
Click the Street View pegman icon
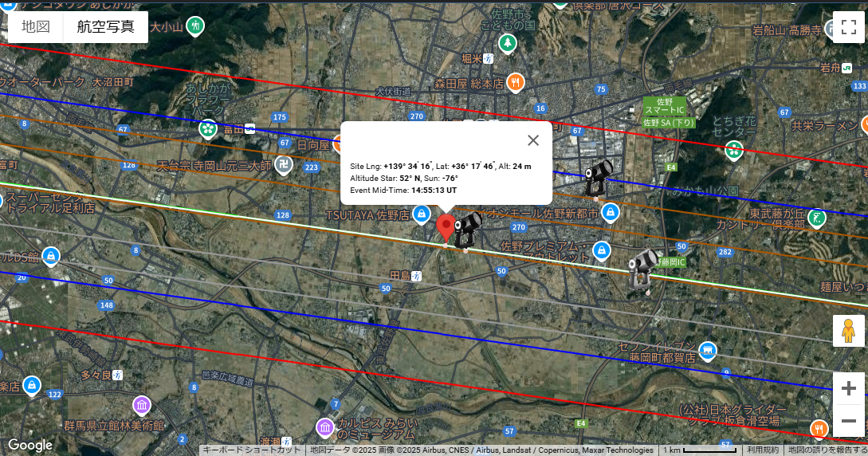(x=848, y=331)
